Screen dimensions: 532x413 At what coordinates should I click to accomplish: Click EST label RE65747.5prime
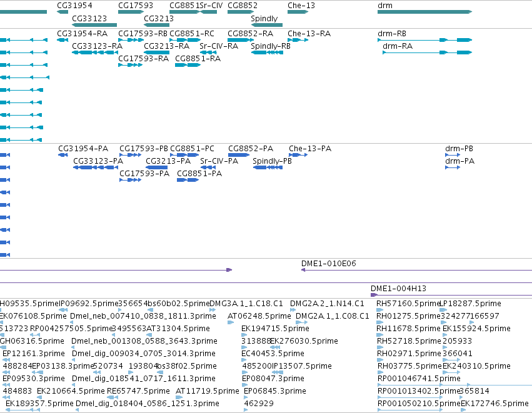[138, 391]
